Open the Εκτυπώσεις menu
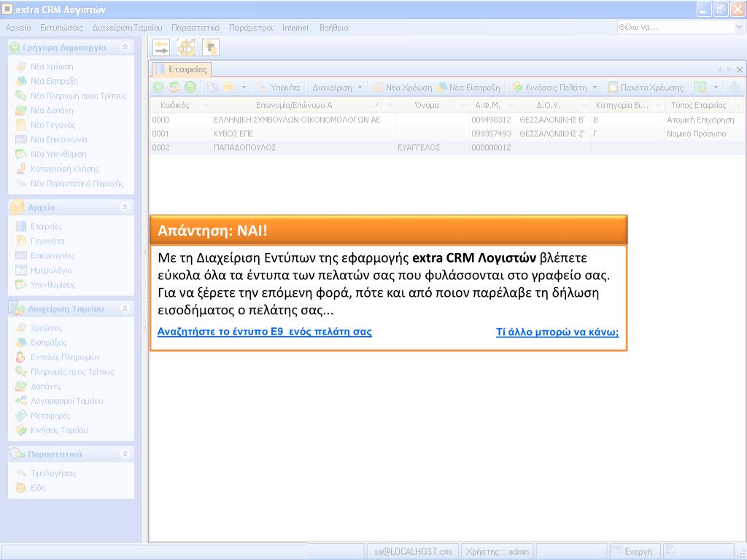 point(61,28)
